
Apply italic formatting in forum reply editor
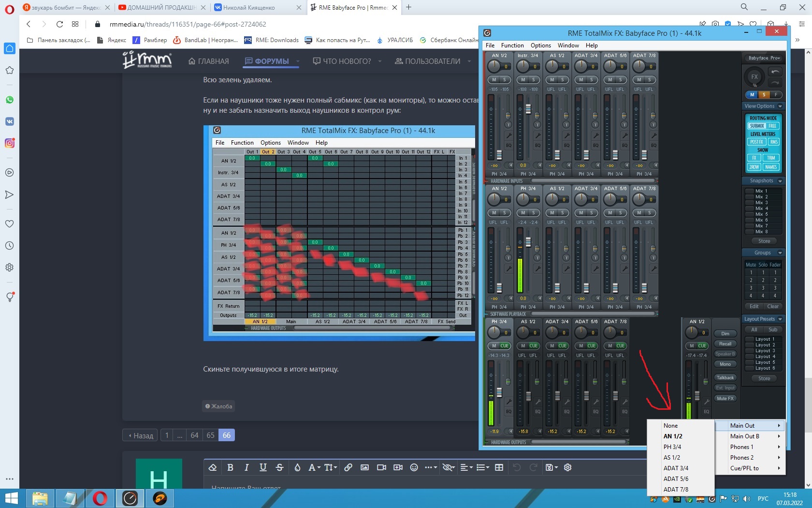point(246,467)
